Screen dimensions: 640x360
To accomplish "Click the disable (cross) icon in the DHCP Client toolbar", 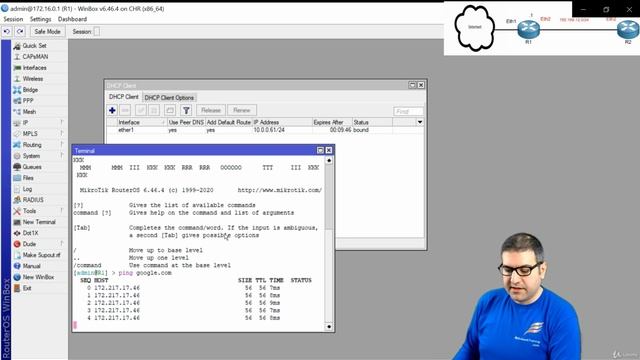I will tap(154, 110).
